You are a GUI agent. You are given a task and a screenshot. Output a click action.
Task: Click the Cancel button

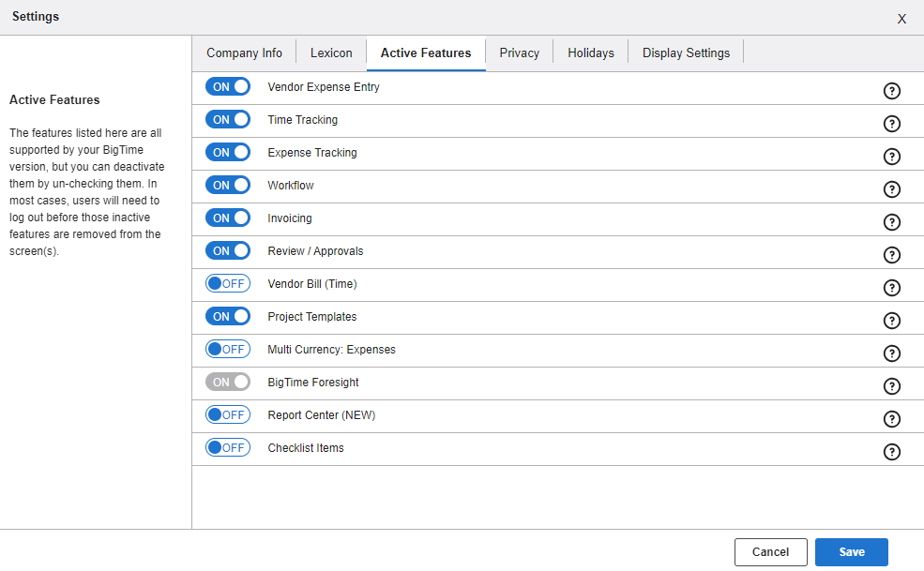coord(770,552)
